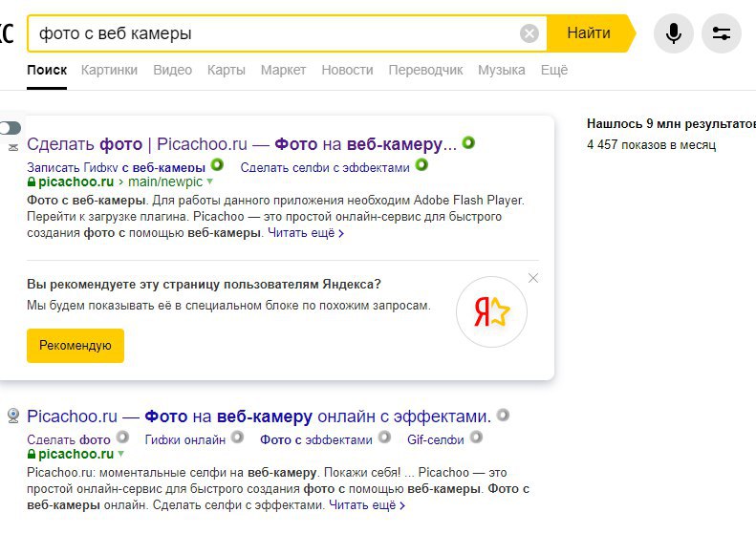Click the small icon under the left toggle switch
This screenshot has width=756, height=534.
pyautogui.click(x=13, y=147)
